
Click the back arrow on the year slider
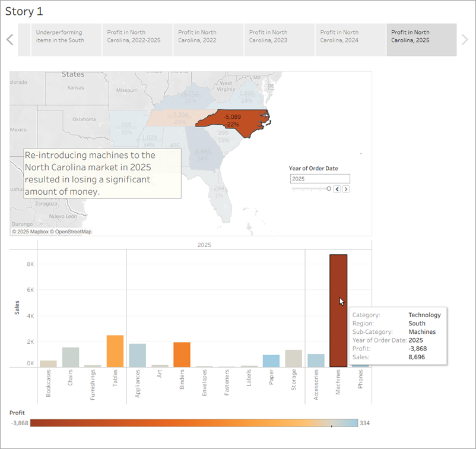tap(338, 189)
